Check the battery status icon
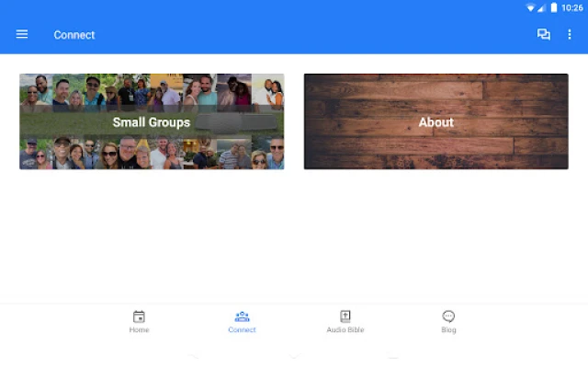Viewport: 588px width, 368px height. pos(554,7)
